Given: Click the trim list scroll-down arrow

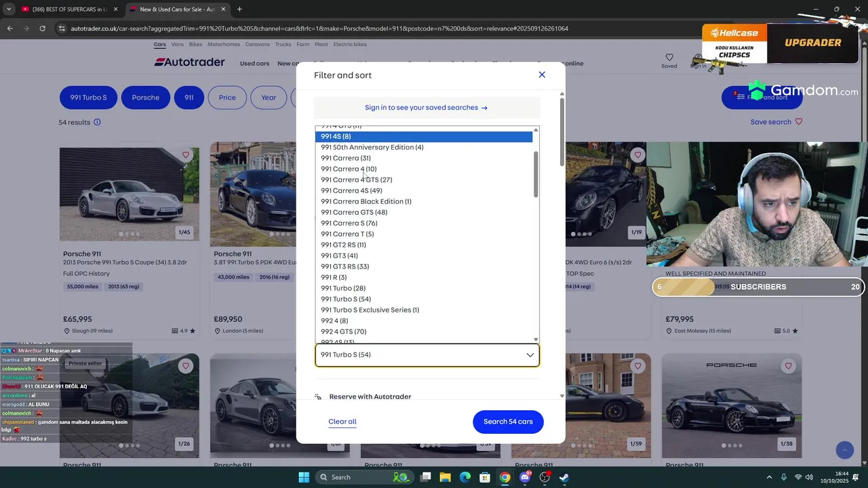Looking at the screenshot, I should [536, 340].
